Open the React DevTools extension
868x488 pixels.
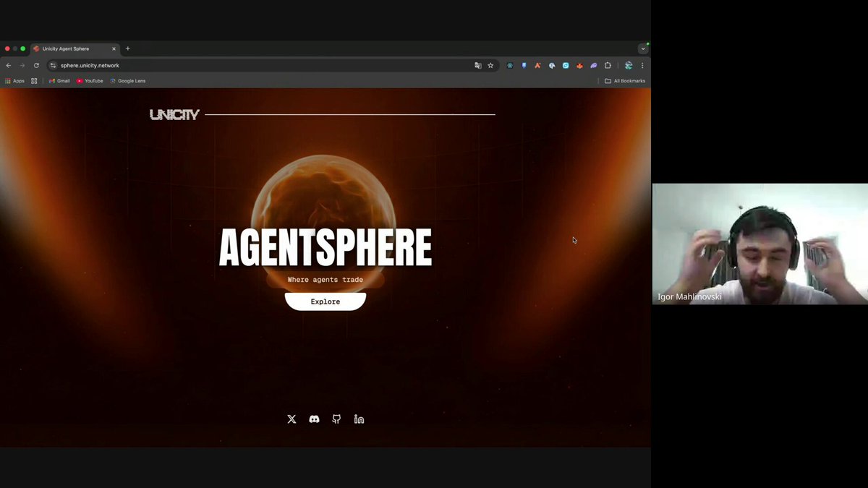510,65
